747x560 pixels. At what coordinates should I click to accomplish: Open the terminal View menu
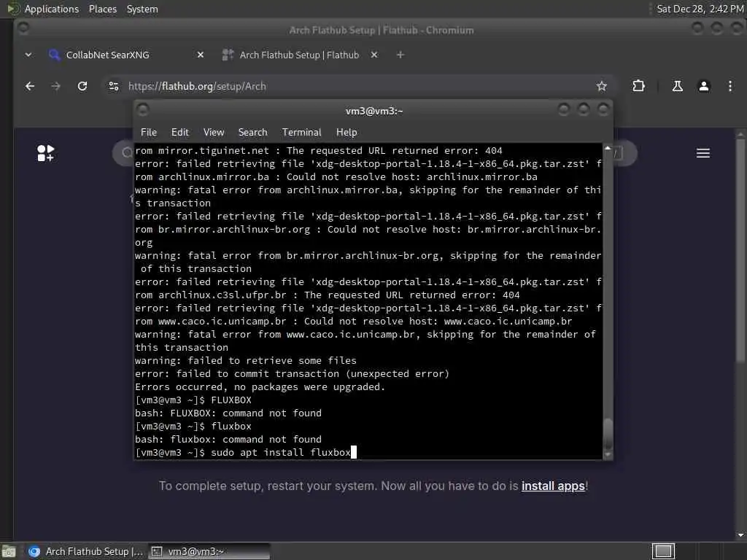[214, 133]
